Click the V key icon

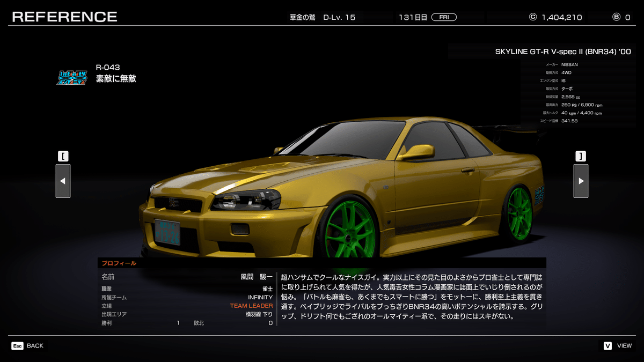(x=608, y=346)
